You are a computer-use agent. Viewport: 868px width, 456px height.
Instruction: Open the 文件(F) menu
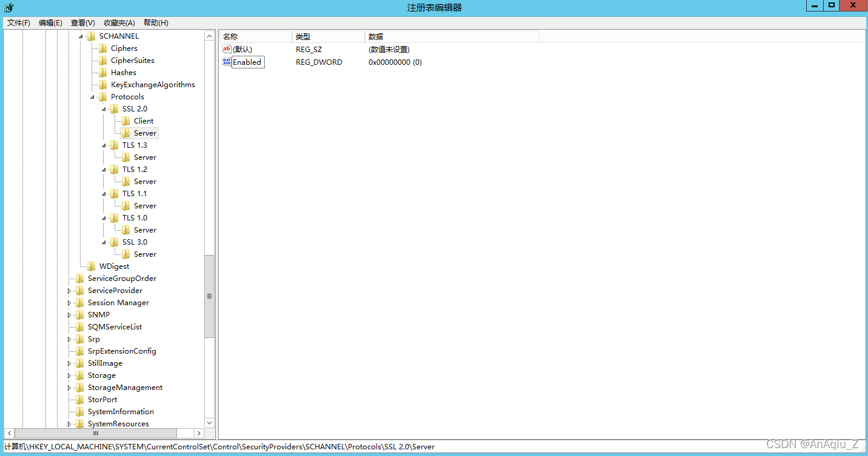click(x=19, y=22)
